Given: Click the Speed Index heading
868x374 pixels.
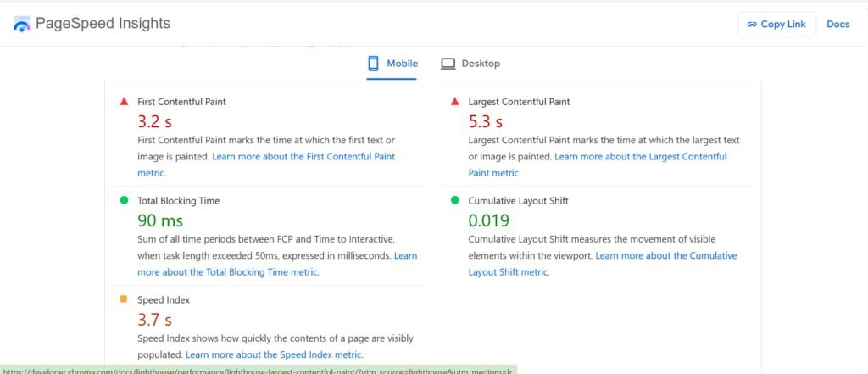Looking at the screenshot, I should coord(164,299).
